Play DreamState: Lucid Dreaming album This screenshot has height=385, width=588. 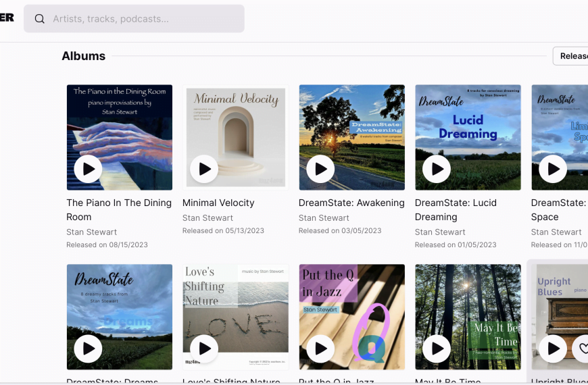pos(437,169)
